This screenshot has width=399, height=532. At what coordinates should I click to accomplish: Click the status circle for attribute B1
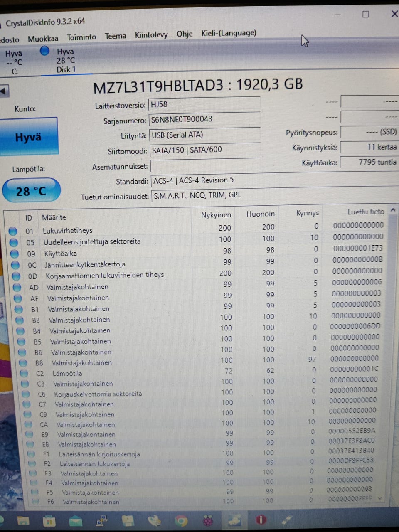[x=19, y=309]
